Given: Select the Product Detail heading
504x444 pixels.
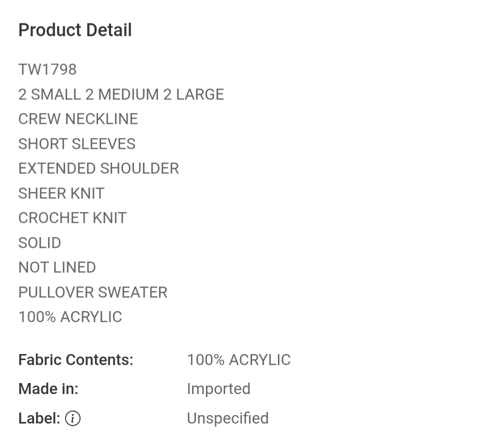Looking at the screenshot, I should pos(75,30).
